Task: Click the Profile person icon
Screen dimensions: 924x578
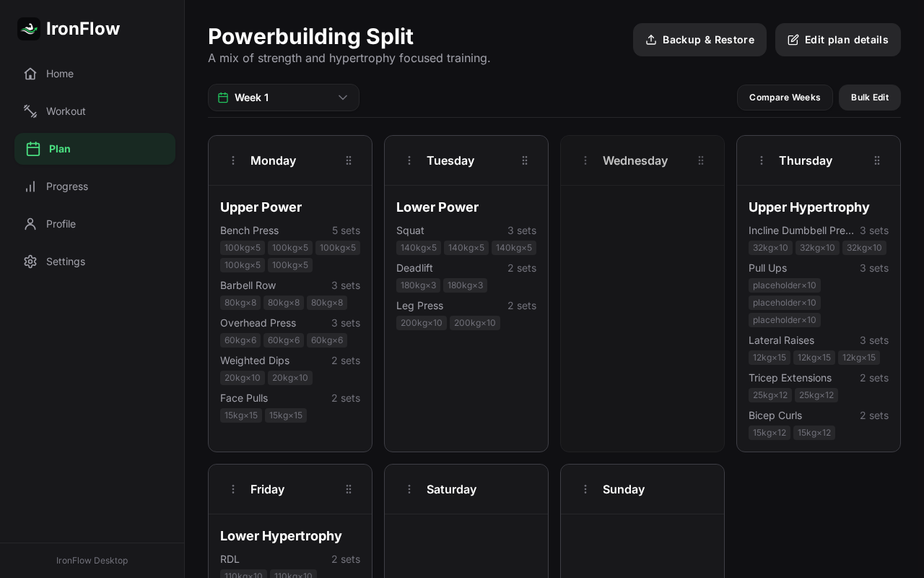Action: click(x=30, y=224)
